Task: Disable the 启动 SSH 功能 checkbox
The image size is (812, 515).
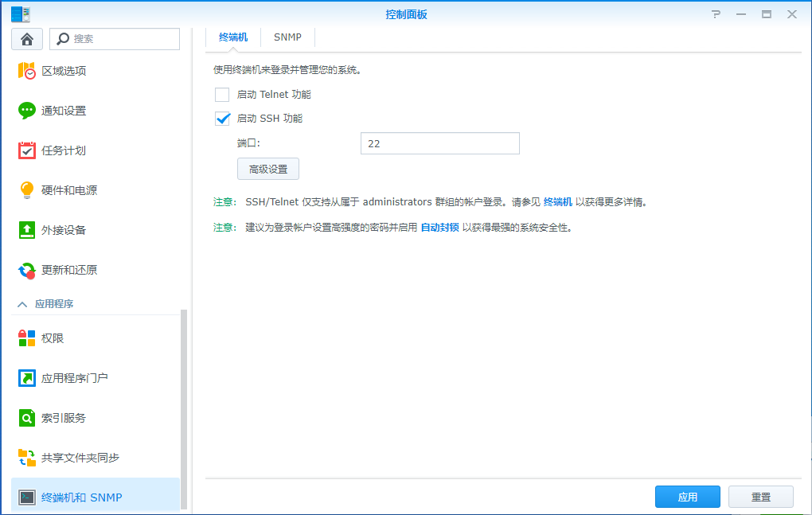Action: pyautogui.click(x=222, y=119)
